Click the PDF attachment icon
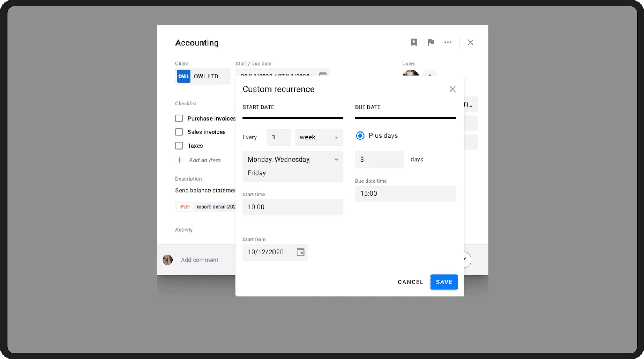The width and height of the screenshot is (644, 359). [x=185, y=207]
